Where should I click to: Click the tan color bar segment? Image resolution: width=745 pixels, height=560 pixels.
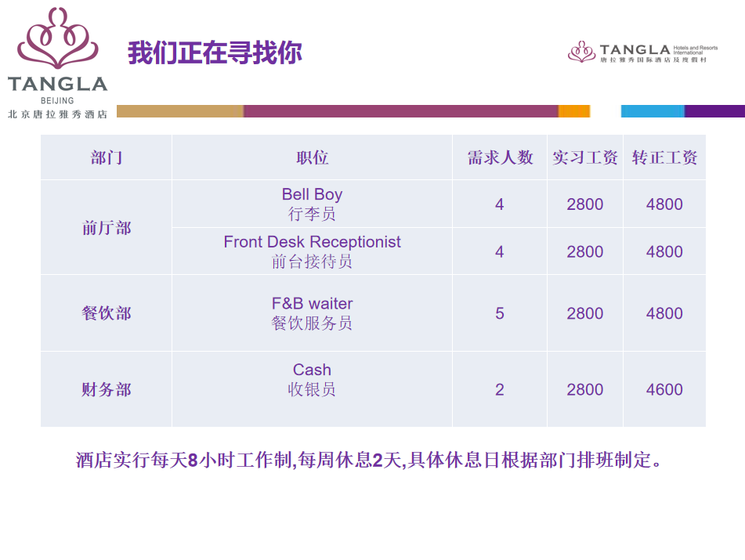[x=179, y=111]
